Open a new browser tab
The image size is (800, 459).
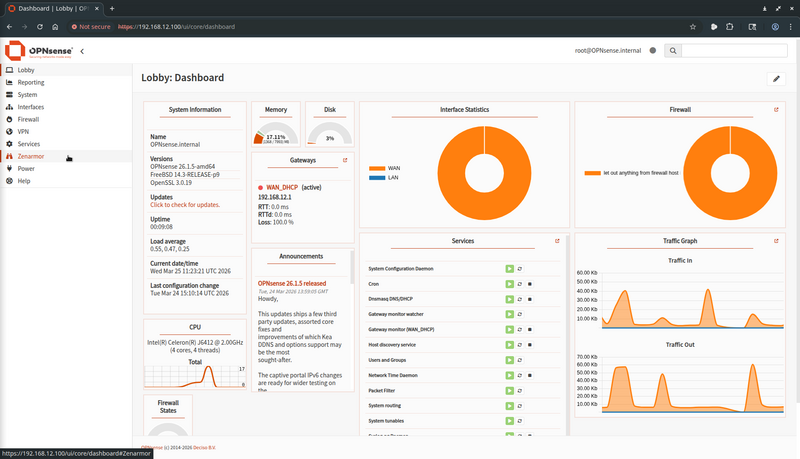point(112,8)
